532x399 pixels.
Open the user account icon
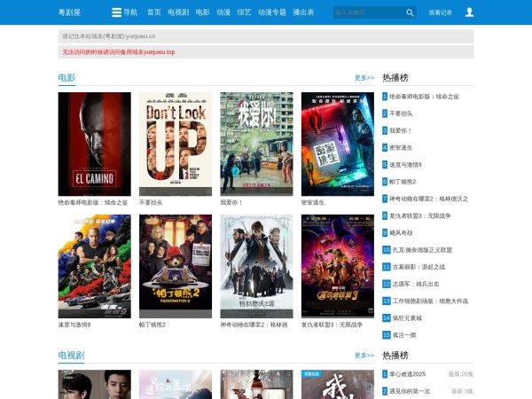(x=469, y=12)
